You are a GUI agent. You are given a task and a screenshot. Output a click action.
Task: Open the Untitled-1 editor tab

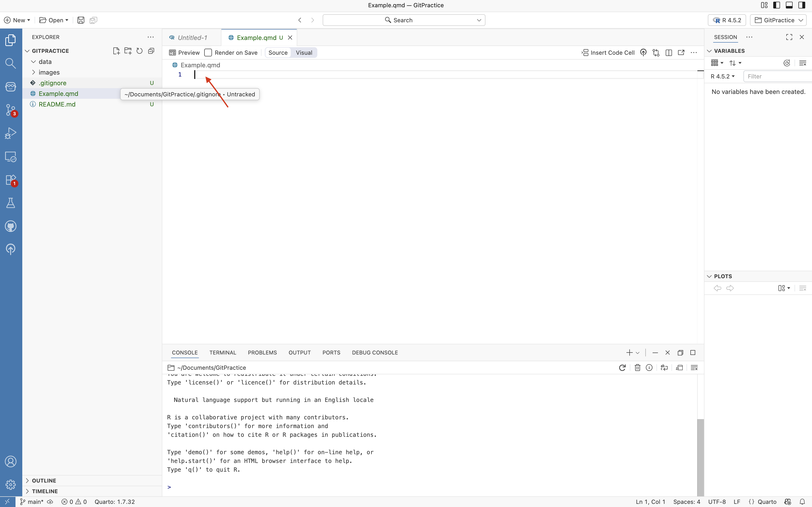(192, 38)
